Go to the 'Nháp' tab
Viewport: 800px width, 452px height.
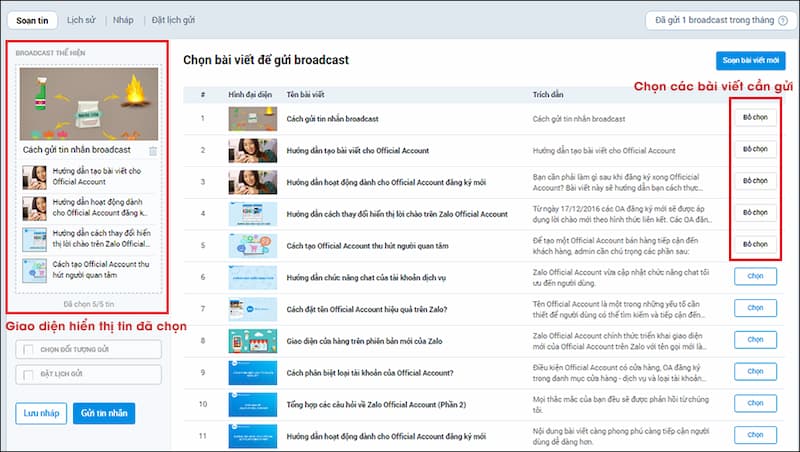[123, 20]
